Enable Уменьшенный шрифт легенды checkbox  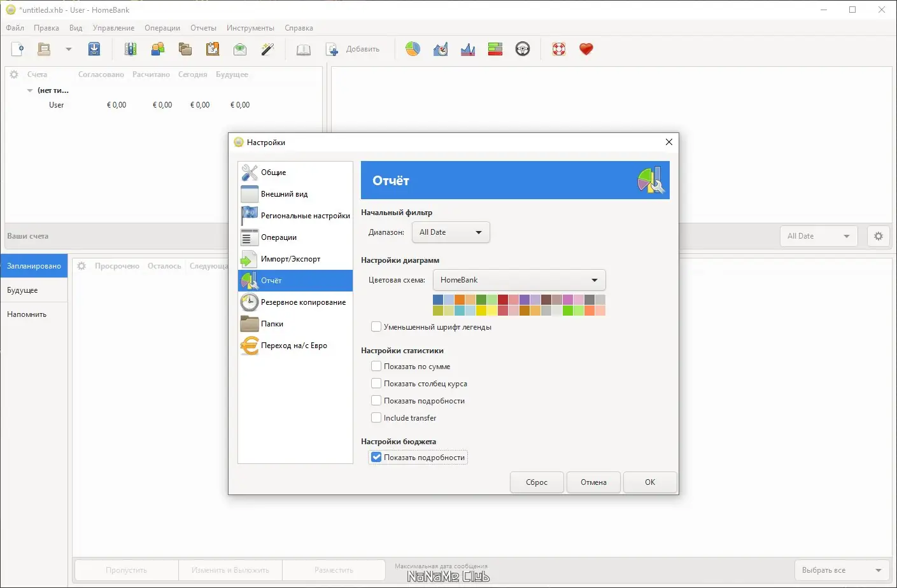coord(376,326)
